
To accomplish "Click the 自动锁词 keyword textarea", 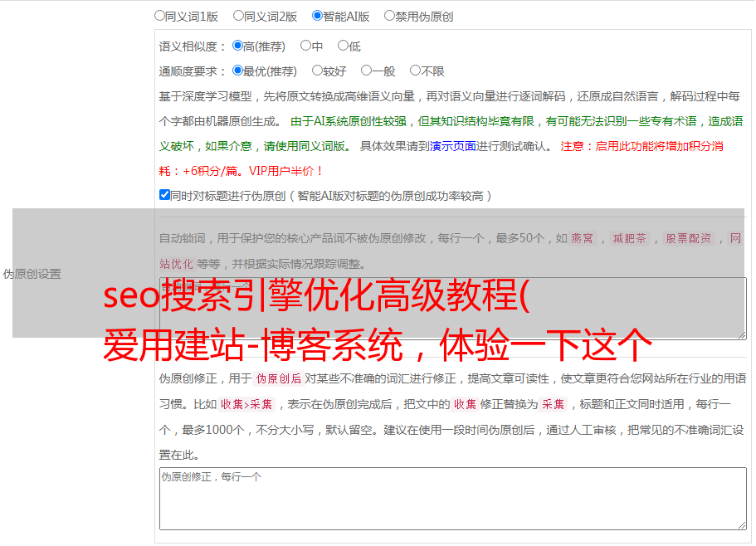I will [x=453, y=309].
